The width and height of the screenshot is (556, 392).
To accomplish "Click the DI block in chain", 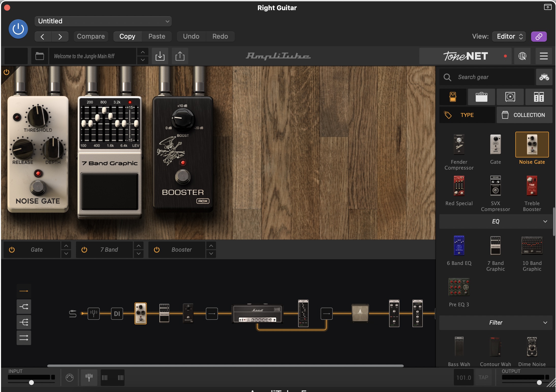I will (117, 314).
